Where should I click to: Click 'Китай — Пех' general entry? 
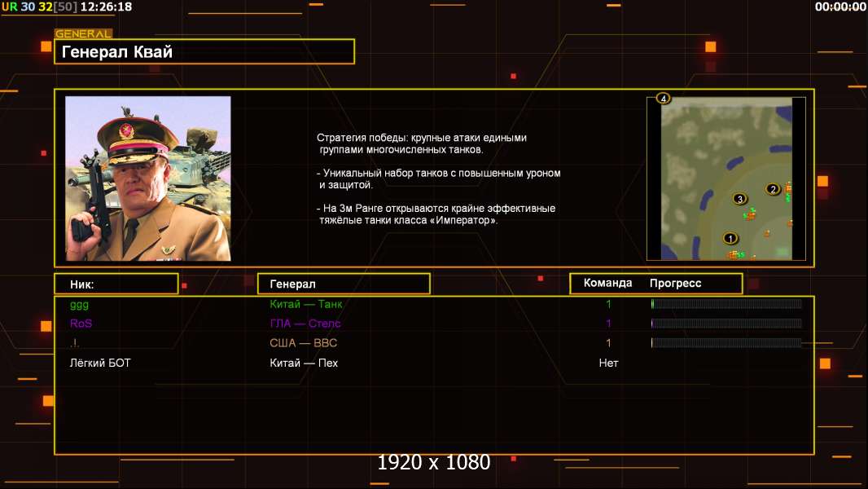pos(304,363)
